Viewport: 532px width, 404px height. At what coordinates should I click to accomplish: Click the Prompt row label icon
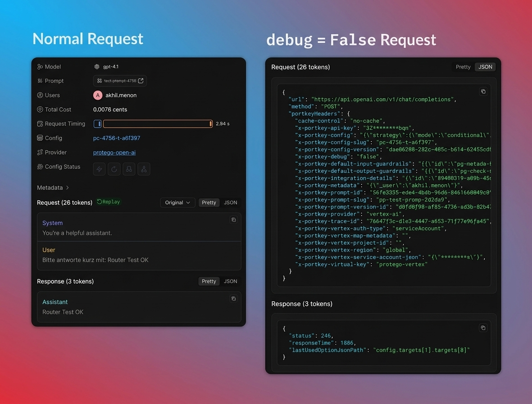[40, 81]
